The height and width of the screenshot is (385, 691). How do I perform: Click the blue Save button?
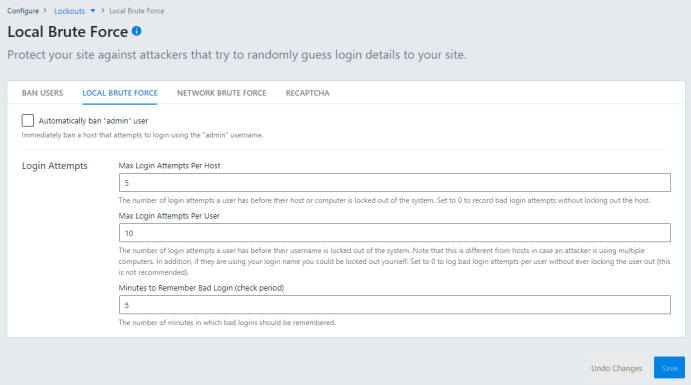[x=669, y=368]
